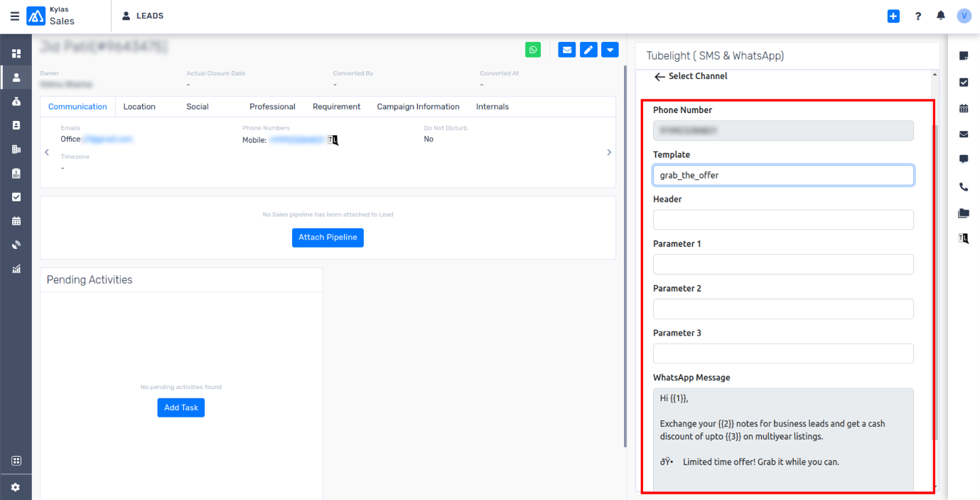Click the Attach Pipeline button

[328, 238]
